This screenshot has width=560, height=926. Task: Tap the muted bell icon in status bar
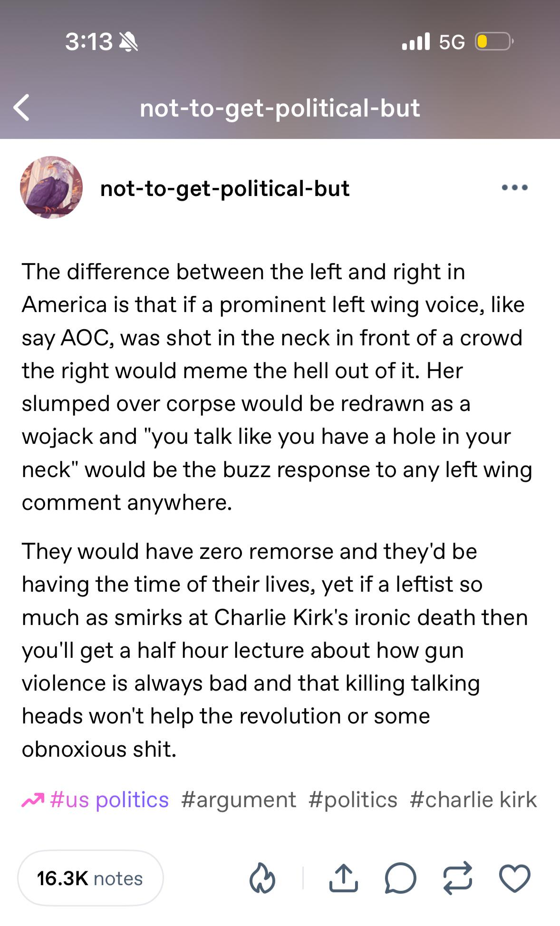(x=128, y=42)
